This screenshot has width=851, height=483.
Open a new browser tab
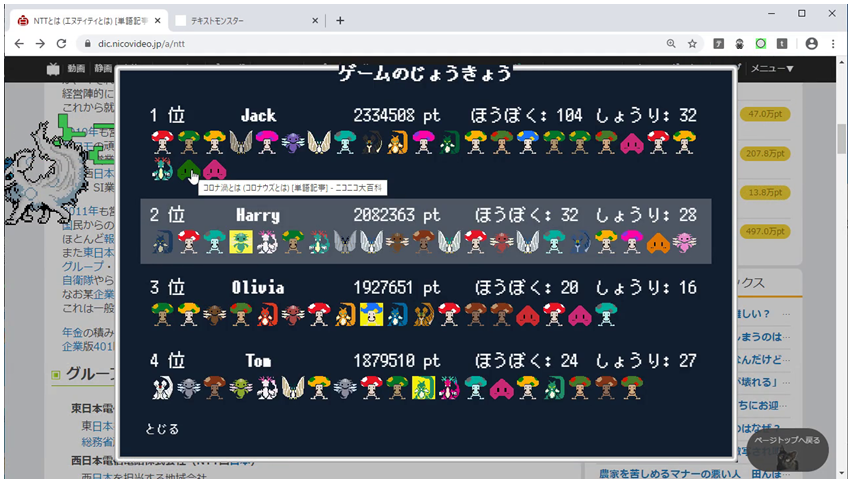click(340, 20)
